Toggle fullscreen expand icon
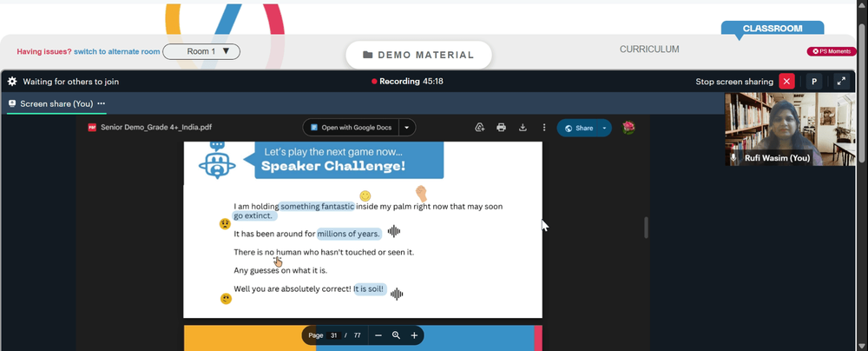The height and width of the screenshot is (351, 868). click(841, 82)
